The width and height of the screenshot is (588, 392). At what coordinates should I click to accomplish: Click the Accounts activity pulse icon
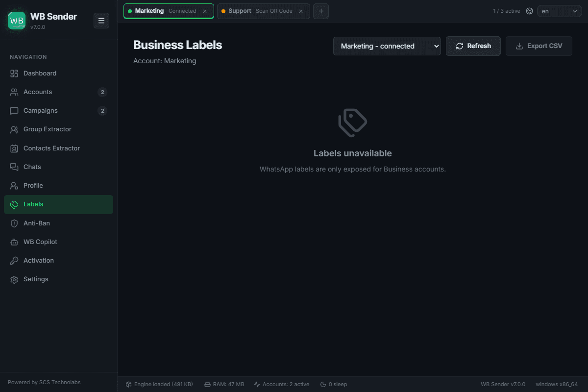click(x=257, y=384)
